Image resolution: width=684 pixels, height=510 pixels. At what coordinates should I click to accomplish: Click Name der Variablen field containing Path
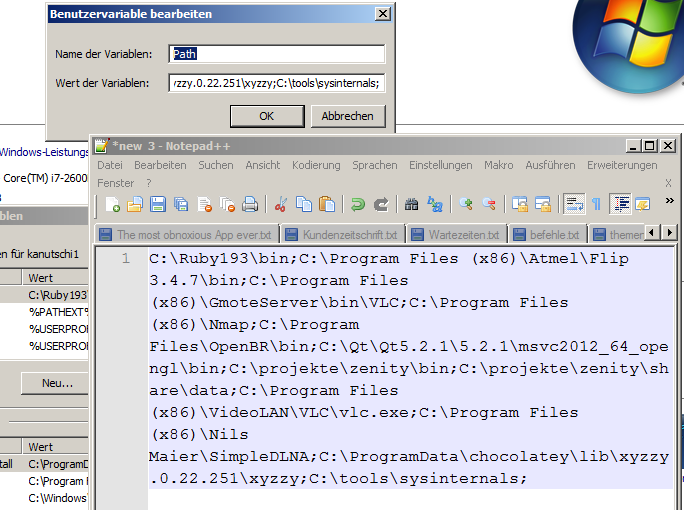[x=277, y=54]
